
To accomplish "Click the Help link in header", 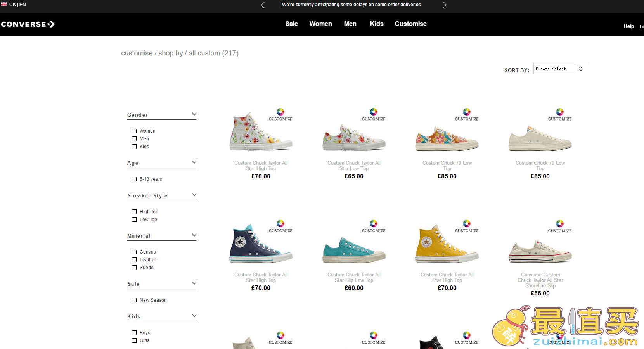I will (x=628, y=26).
